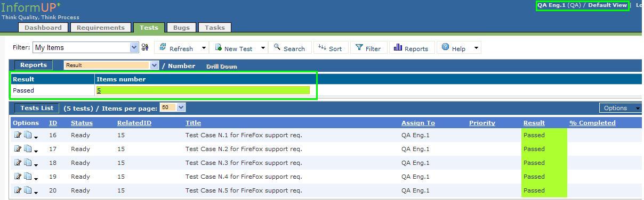Create a New Test from toolbar

(234, 48)
